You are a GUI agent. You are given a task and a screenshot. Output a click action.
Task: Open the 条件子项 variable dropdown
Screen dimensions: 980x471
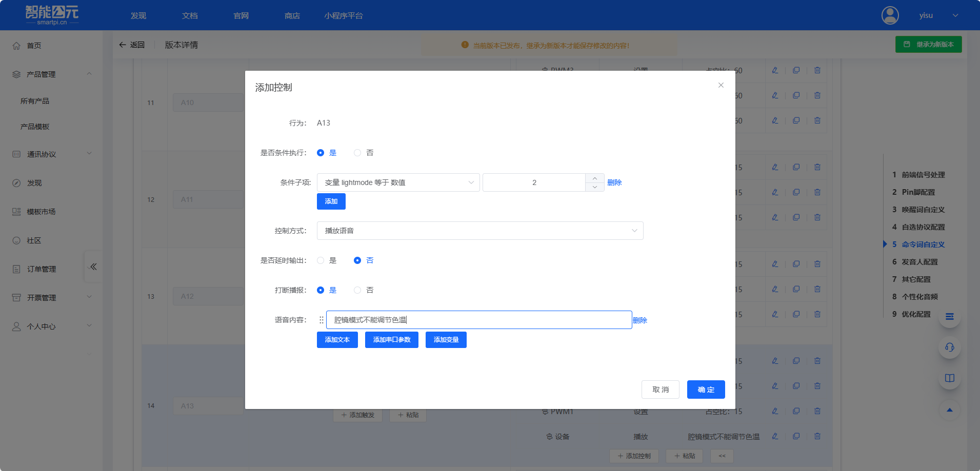pos(398,182)
